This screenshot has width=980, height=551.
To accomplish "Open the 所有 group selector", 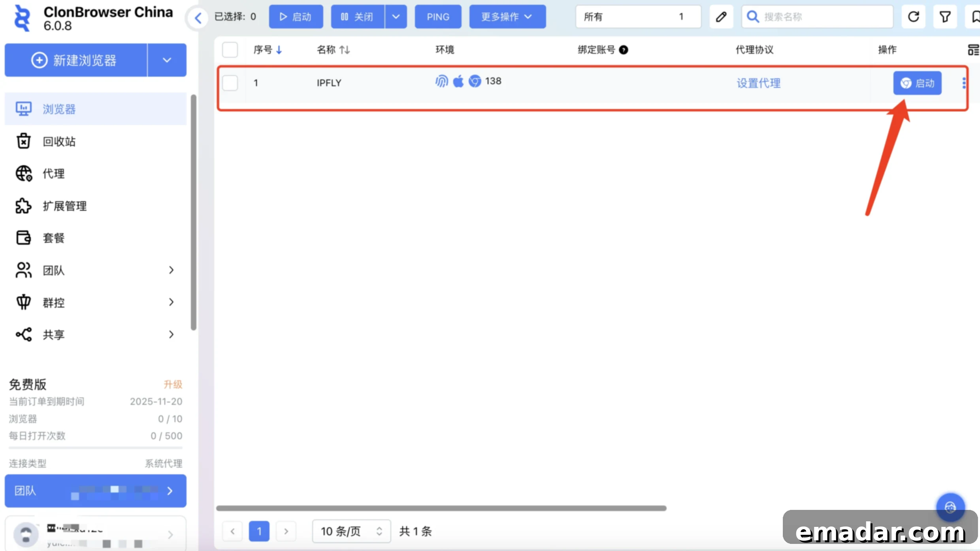I will point(638,17).
